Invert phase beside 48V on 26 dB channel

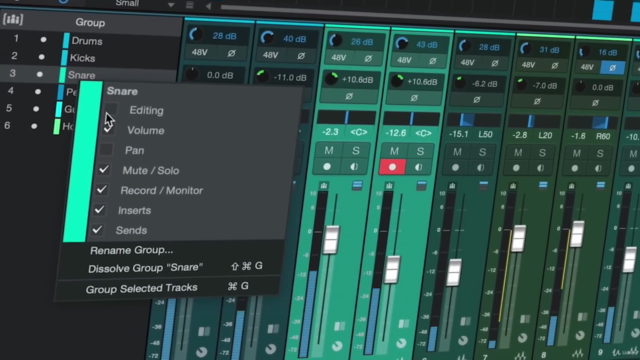(368, 58)
